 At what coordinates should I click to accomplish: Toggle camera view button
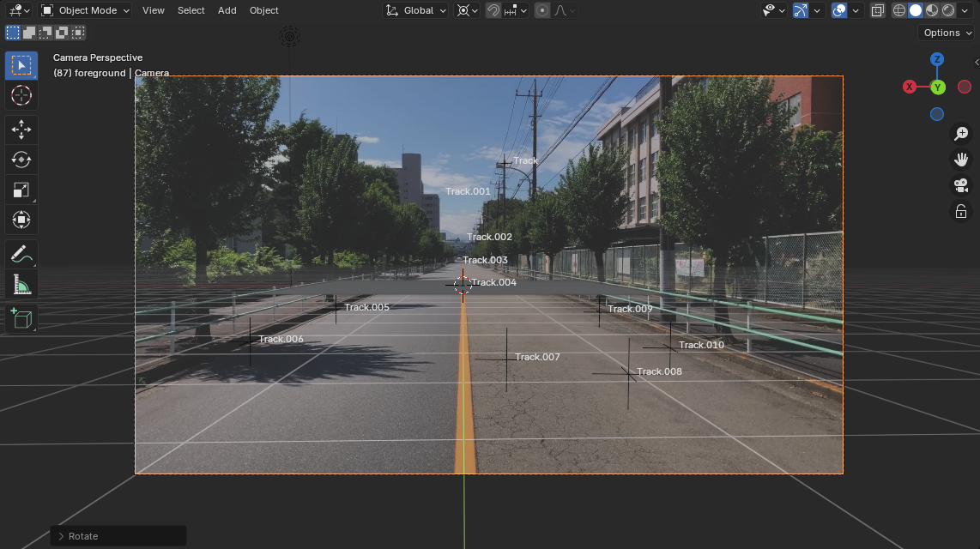point(961,185)
